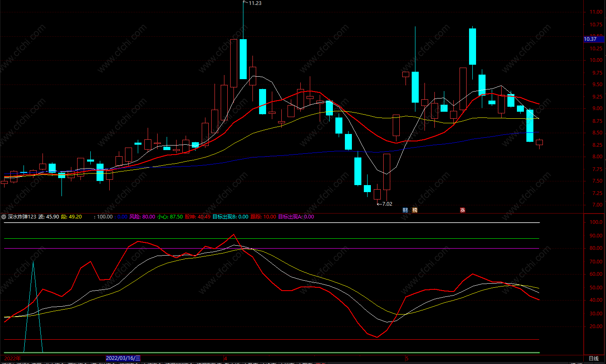Click the 小心: 87.50 indicator value
The width and height of the screenshot is (606, 364).
(x=170, y=217)
